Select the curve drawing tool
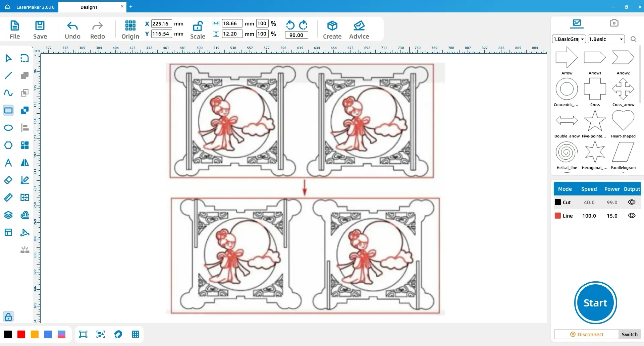This screenshot has width=644, height=346. (8, 93)
